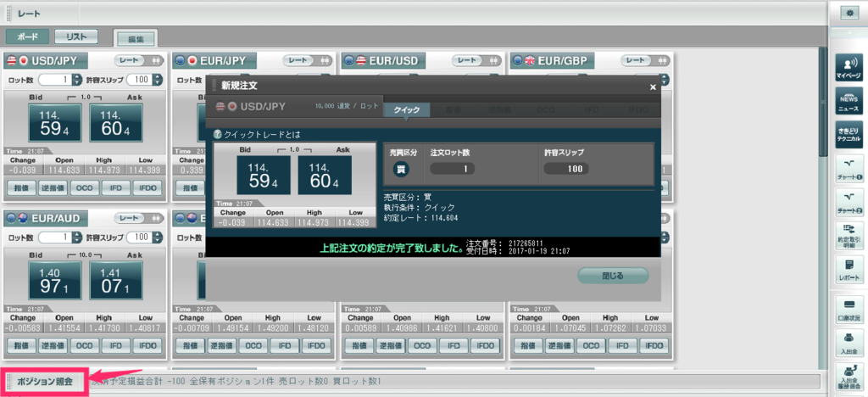Click the EUR/AUD Ask price 1.41071

click(x=115, y=280)
